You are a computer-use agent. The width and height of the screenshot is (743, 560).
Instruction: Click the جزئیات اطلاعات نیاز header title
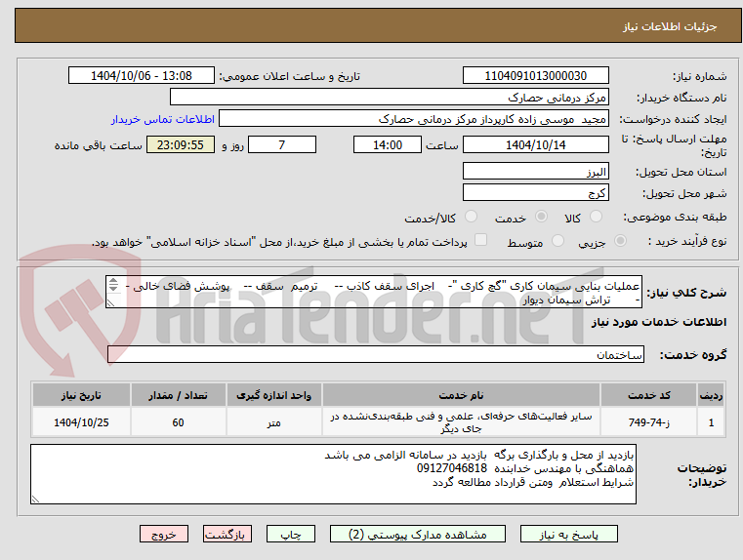pos(669,26)
